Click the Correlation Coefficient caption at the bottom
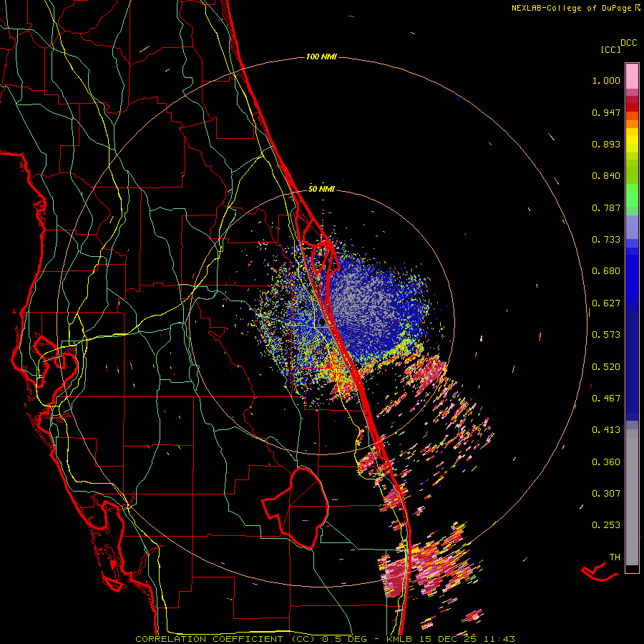Viewport: 644px width, 644px height. point(325,639)
